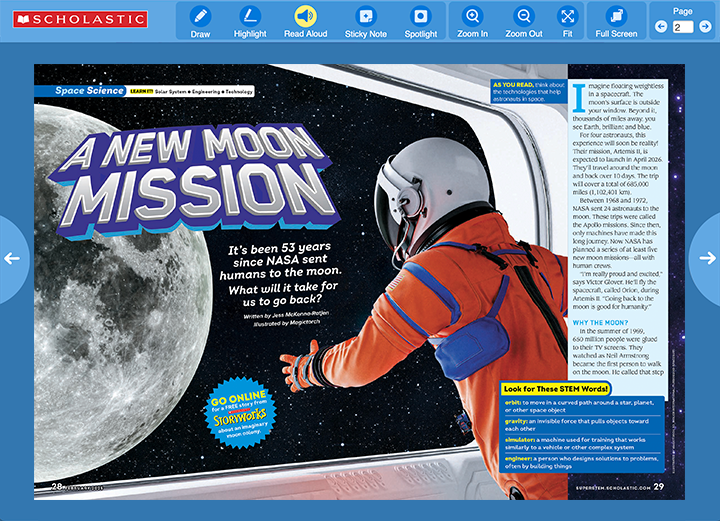Click the 'AS YOU READ' prompt box

tap(529, 92)
